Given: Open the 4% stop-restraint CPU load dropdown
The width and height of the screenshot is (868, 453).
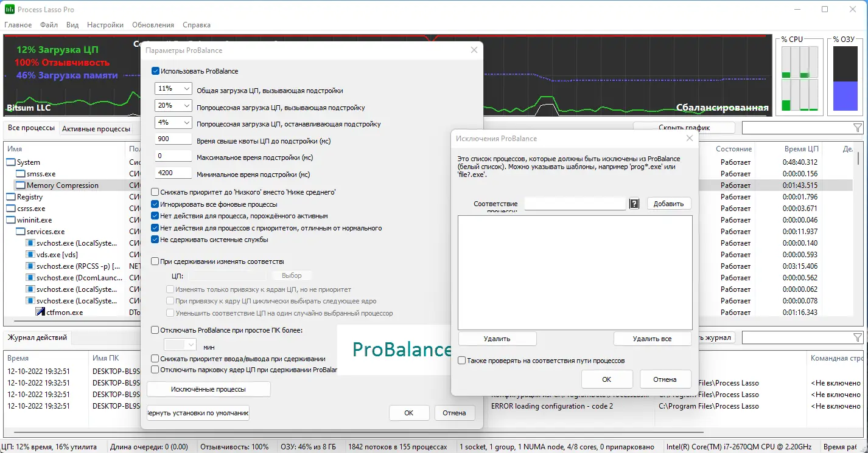Looking at the screenshot, I should pyautogui.click(x=173, y=123).
